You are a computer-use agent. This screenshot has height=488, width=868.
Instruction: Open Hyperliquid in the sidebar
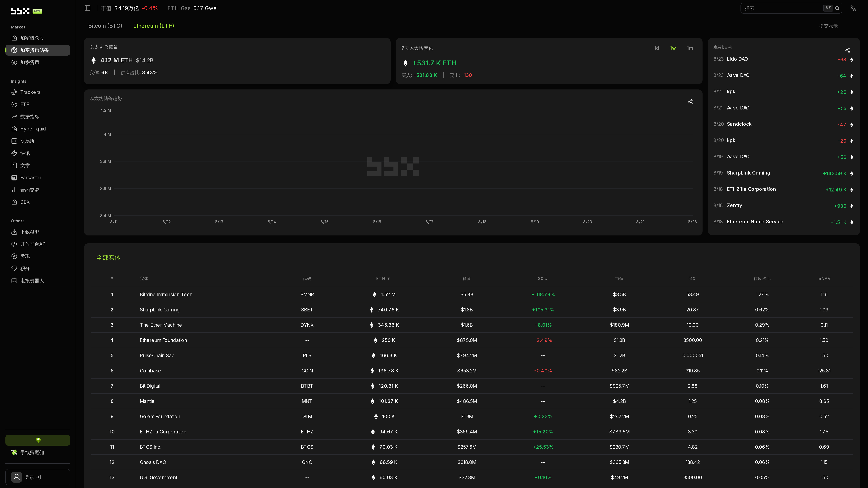click(x=38, y=129)
